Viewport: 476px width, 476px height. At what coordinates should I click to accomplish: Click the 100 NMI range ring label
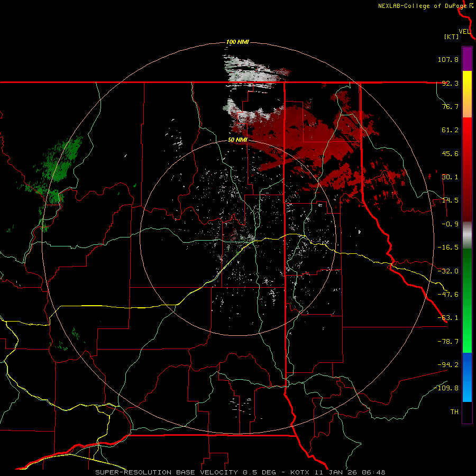237,42
